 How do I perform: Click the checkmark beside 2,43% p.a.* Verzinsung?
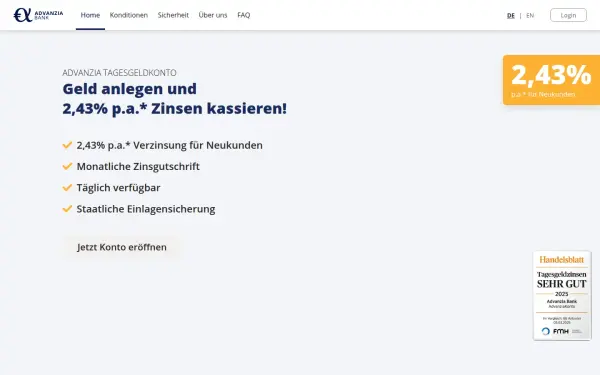tap(67, 145)
